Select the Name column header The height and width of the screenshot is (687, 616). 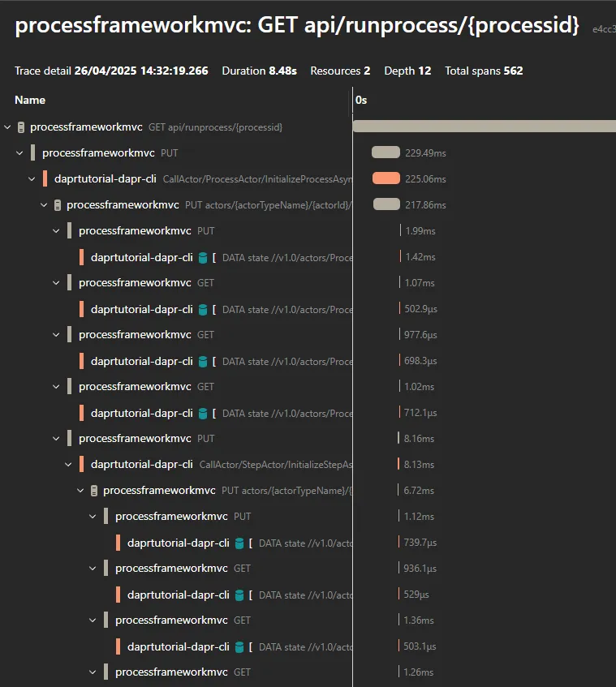pyautogui.click(x=30, y=100)
